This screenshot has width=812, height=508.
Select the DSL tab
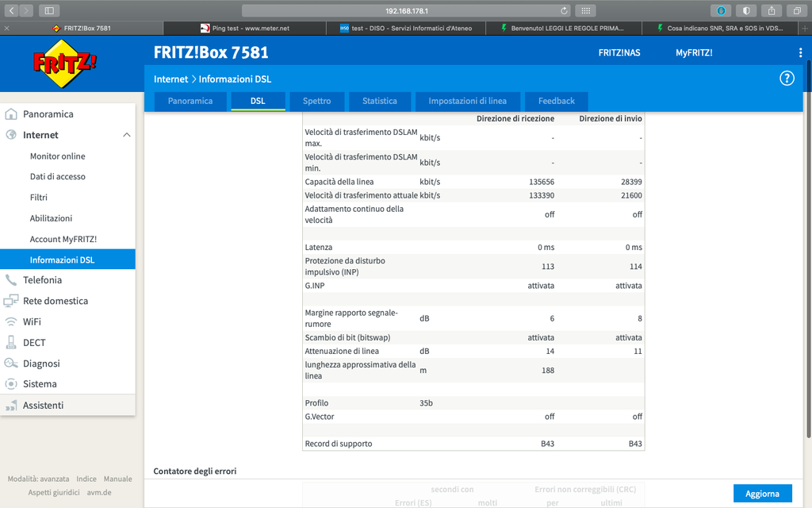pos(258,101)
